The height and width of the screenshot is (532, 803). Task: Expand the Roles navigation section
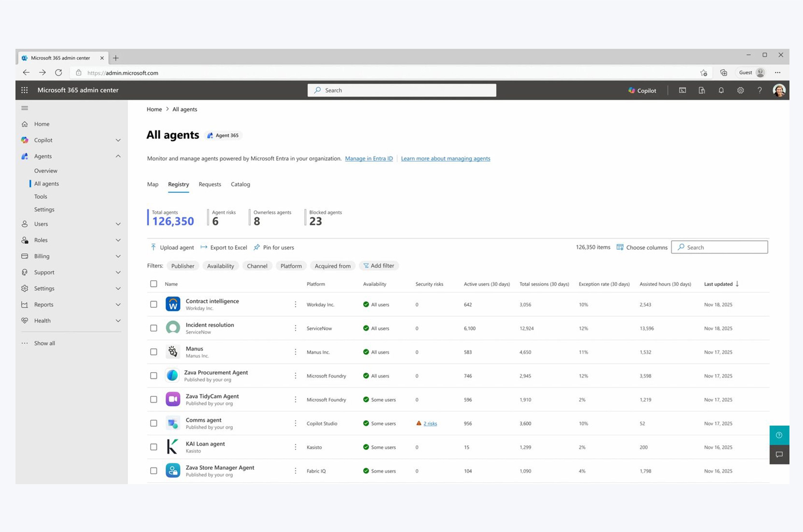[x=118, y=240]
